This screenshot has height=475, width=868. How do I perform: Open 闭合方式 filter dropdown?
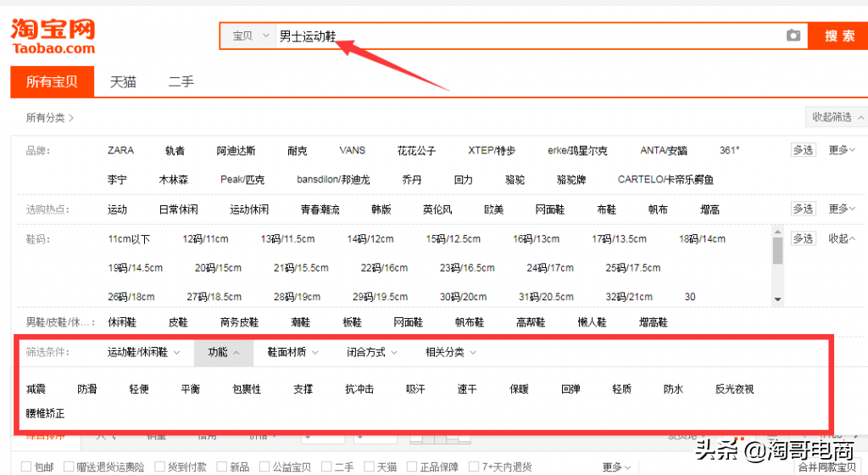(x=371, y=352)
